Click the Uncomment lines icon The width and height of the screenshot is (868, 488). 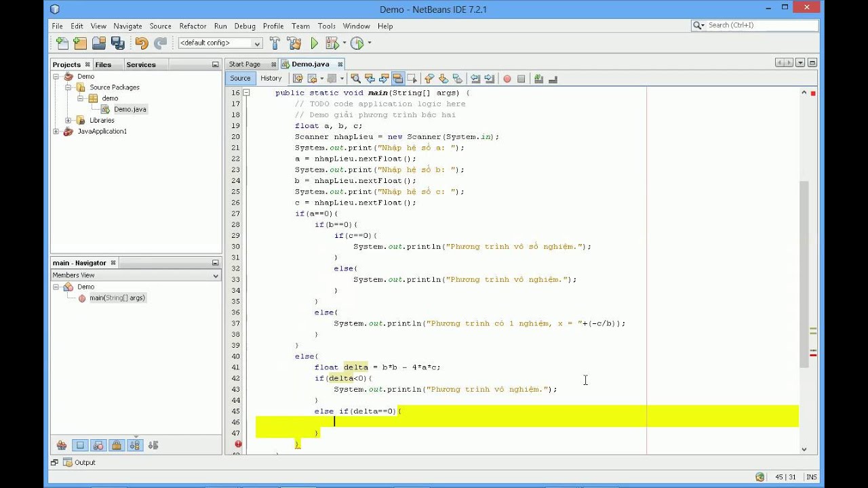tap(553, 79)
